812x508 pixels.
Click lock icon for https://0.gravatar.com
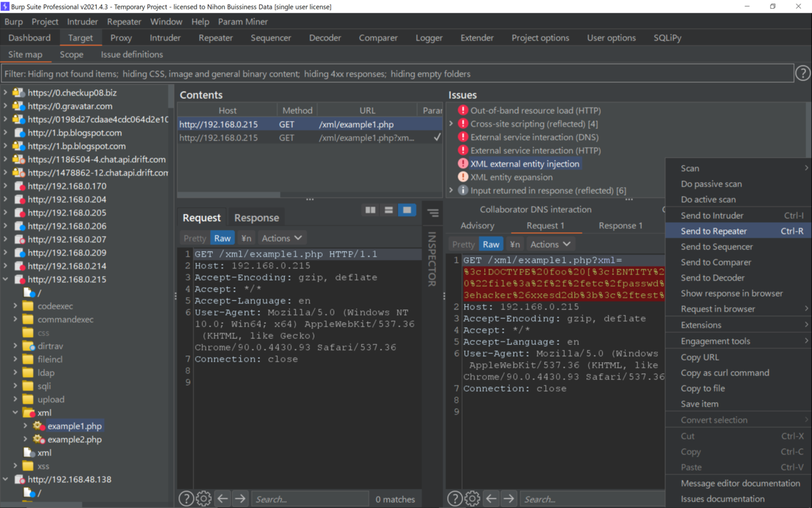coord(18,106)
